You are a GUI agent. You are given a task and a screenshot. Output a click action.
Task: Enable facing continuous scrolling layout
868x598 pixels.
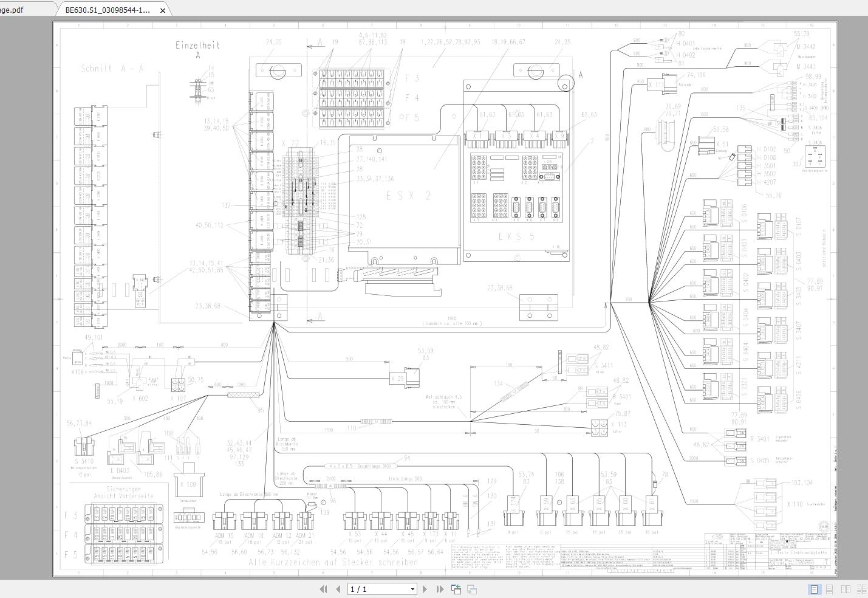point(861,589)
